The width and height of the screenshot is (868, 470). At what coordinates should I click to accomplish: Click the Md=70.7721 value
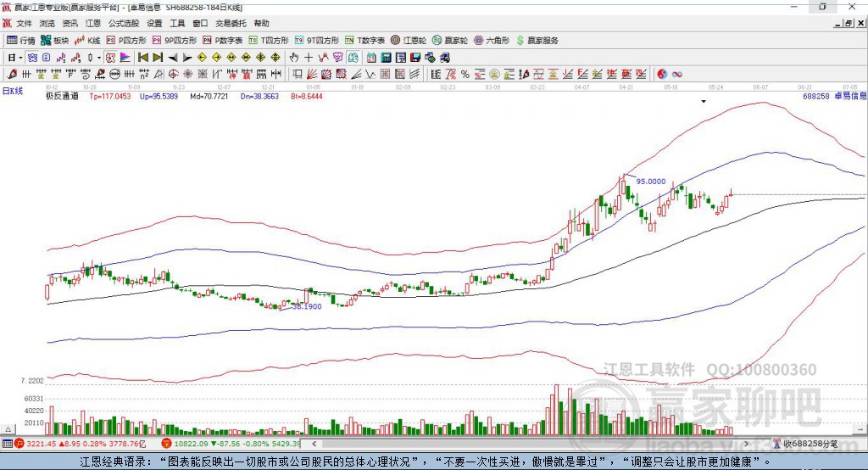[209, 97]
